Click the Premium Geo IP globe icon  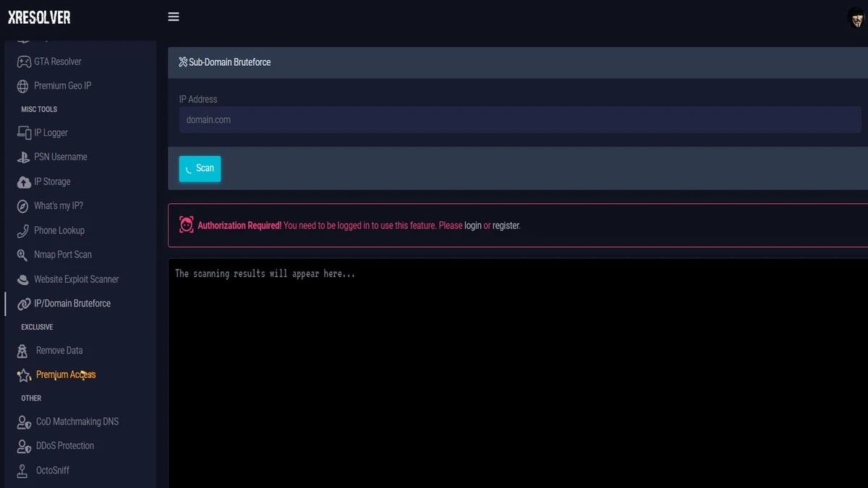click(x=23, y=86)
